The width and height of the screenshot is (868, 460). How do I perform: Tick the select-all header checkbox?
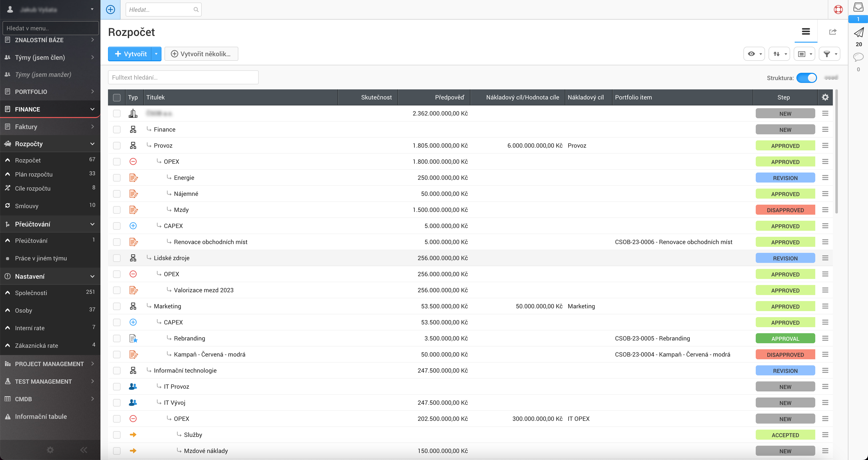[117, 97]
